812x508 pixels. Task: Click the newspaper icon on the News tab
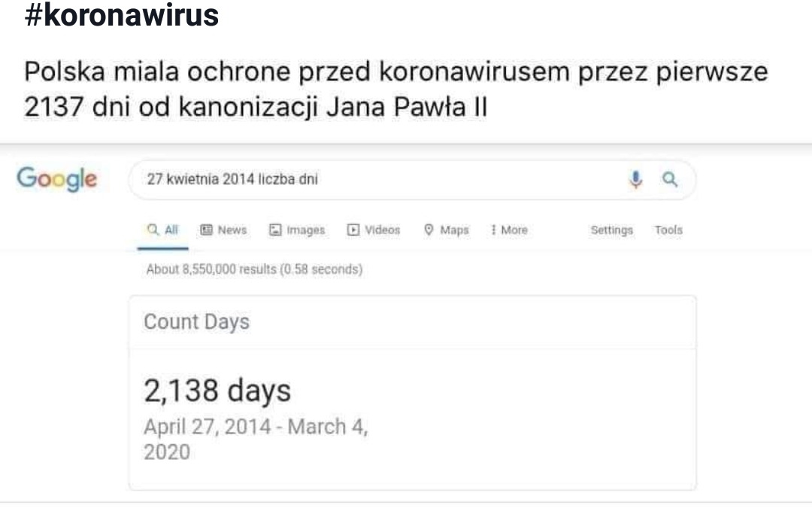(x=205, y=230)
